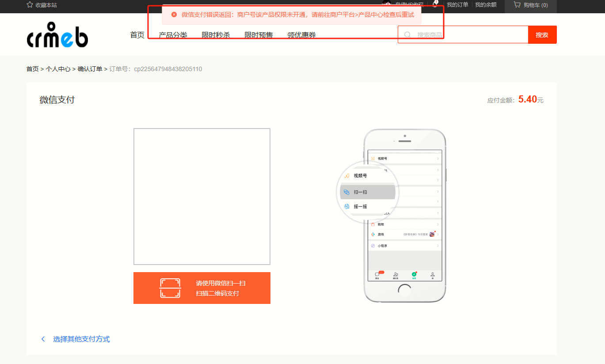Open 我的余额 in the top bar
The width and height of the screenshot is (605, 364).
point(486,5)
